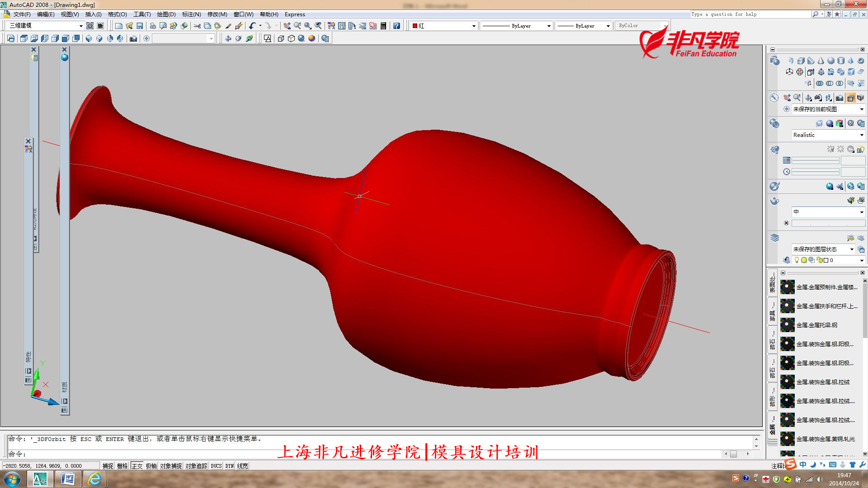Viewport: 868px width, 488px height.
Task: Open the 绘图(D) menu
Action: tap(166, 14)
